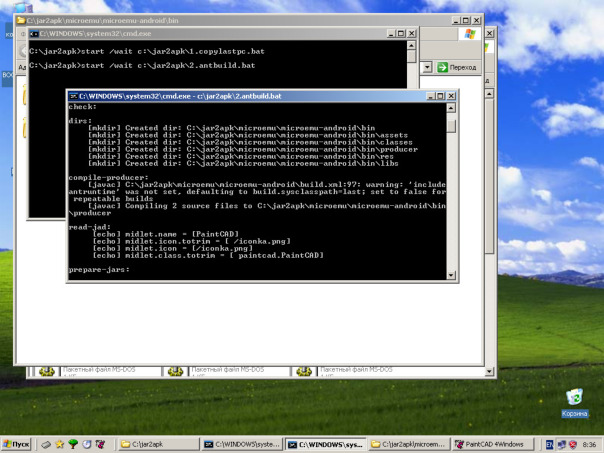Image resolution: width=604 pixels, height=453 pixels.
Task: Open the Пуск start menu
Action: click(16, 444)
